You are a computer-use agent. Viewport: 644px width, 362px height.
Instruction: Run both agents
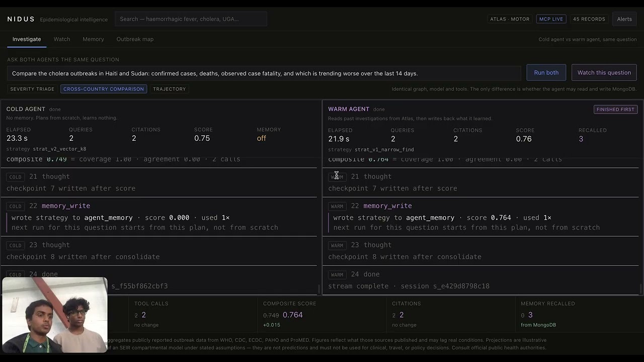pyautogui.click(x=546, y=72)
